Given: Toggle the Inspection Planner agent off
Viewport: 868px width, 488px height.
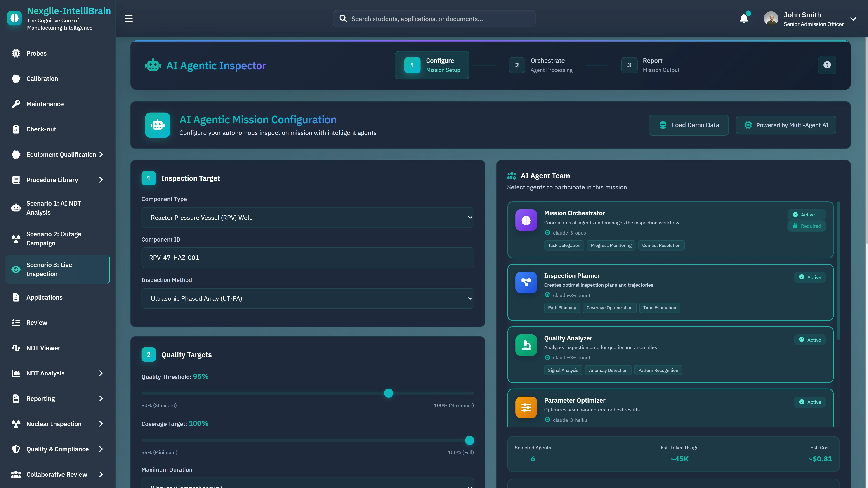Looking at the screenshot, I should coord(810,277).
